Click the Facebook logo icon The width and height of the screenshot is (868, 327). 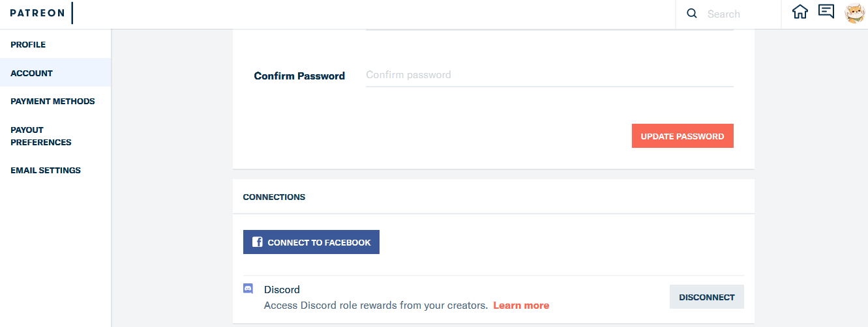[258, 242]
